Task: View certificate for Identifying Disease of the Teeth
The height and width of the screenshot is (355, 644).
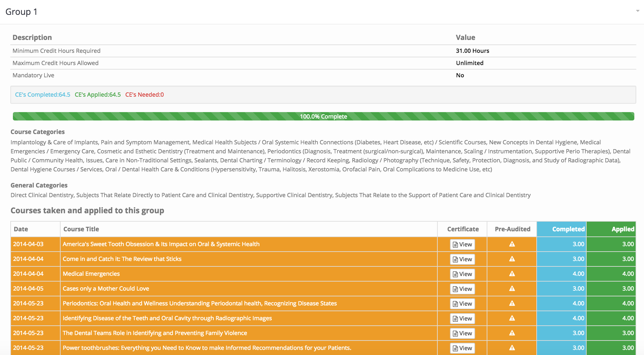Action: point(462,319)
